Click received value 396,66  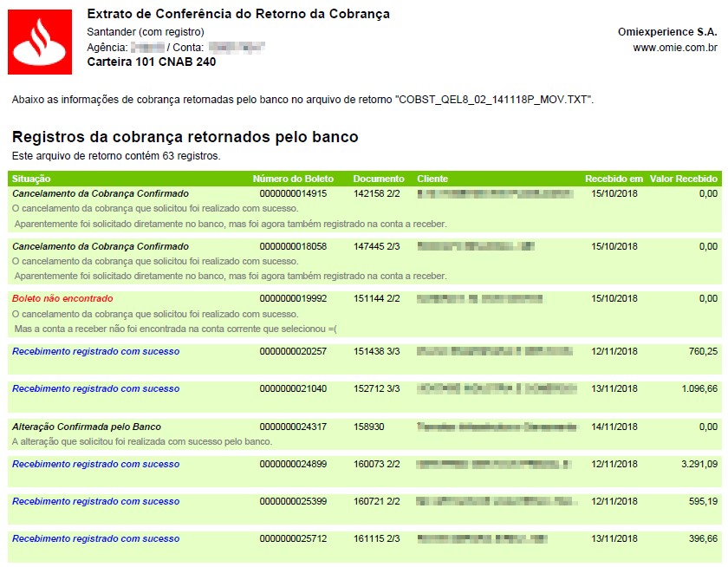703,538
